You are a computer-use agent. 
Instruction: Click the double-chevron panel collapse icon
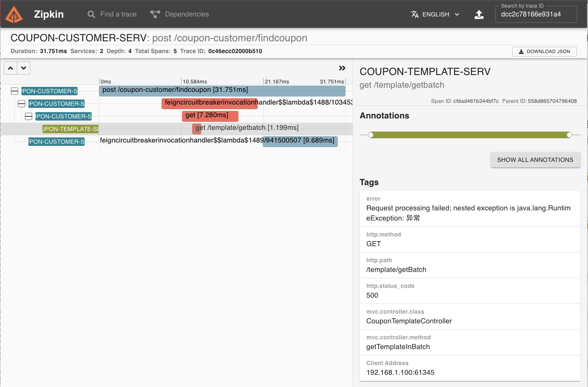342,68
